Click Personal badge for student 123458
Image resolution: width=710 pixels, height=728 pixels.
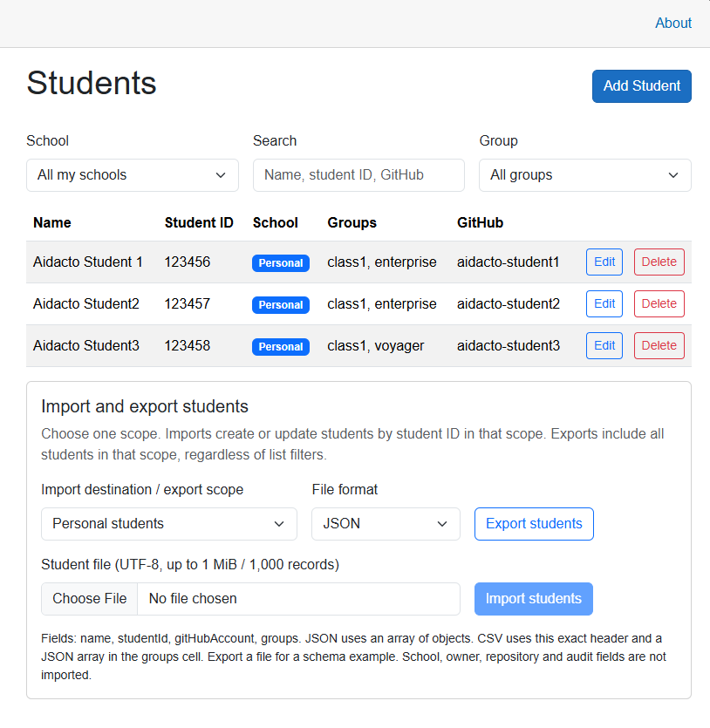coord(281,346)
